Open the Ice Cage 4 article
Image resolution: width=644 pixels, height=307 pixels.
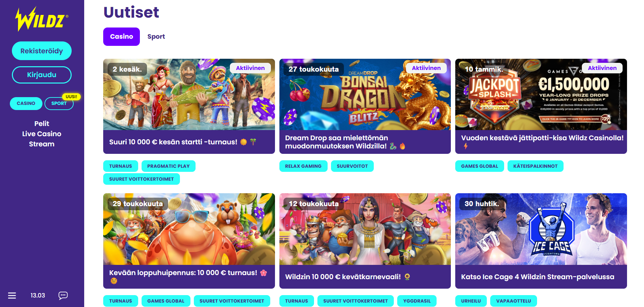tap(541, 241)
